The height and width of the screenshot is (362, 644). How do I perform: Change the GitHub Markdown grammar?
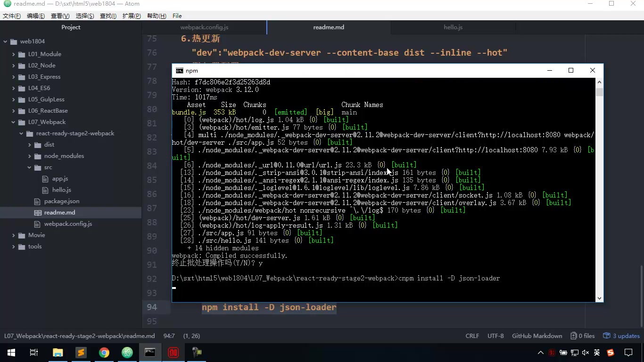(x=537, y=336)
